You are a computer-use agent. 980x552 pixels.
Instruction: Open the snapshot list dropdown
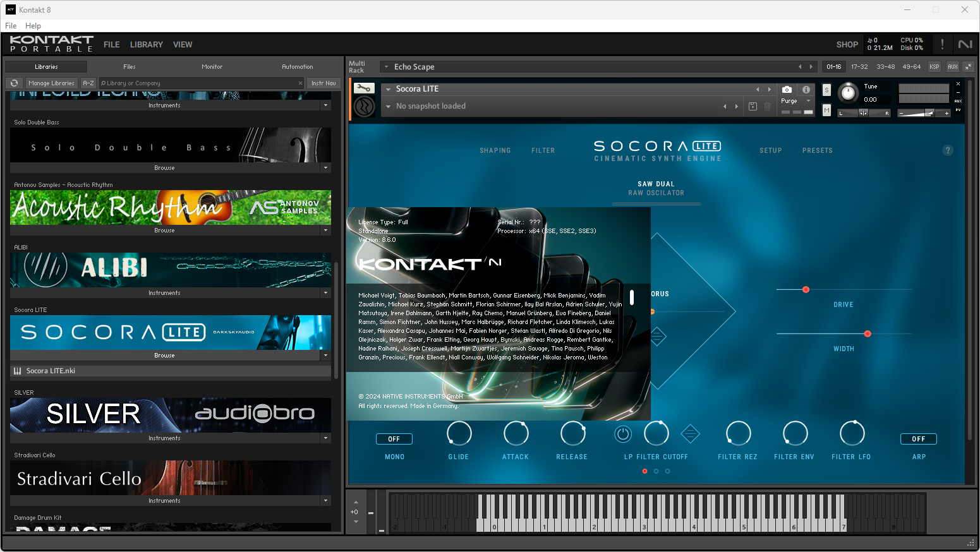pyautogui.click(x=388, y=107)
